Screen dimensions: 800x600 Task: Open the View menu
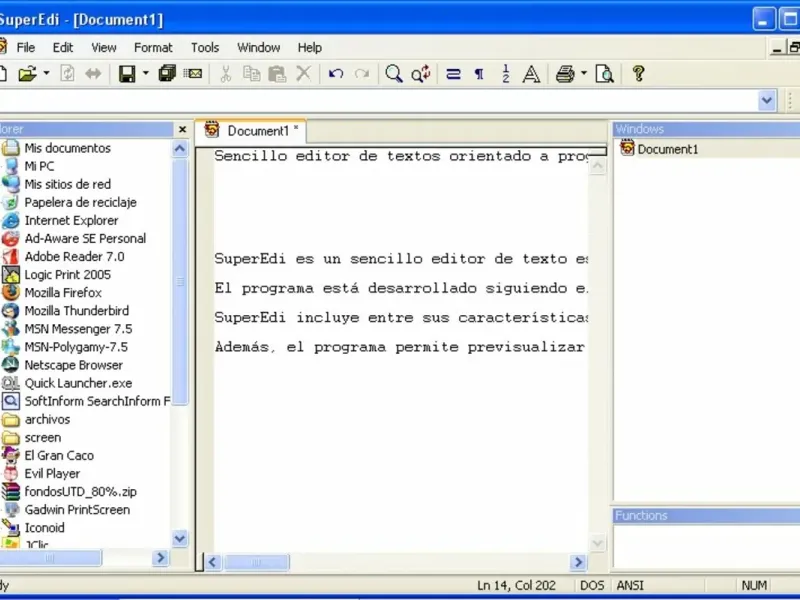[x=104, y=47]
